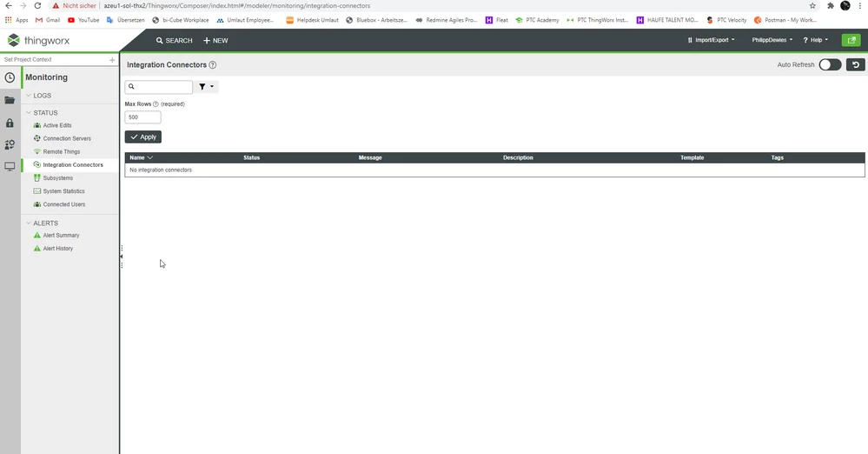Select Remote Things
The width and height of the screenshot is (868, 454).
click(62, 152)
